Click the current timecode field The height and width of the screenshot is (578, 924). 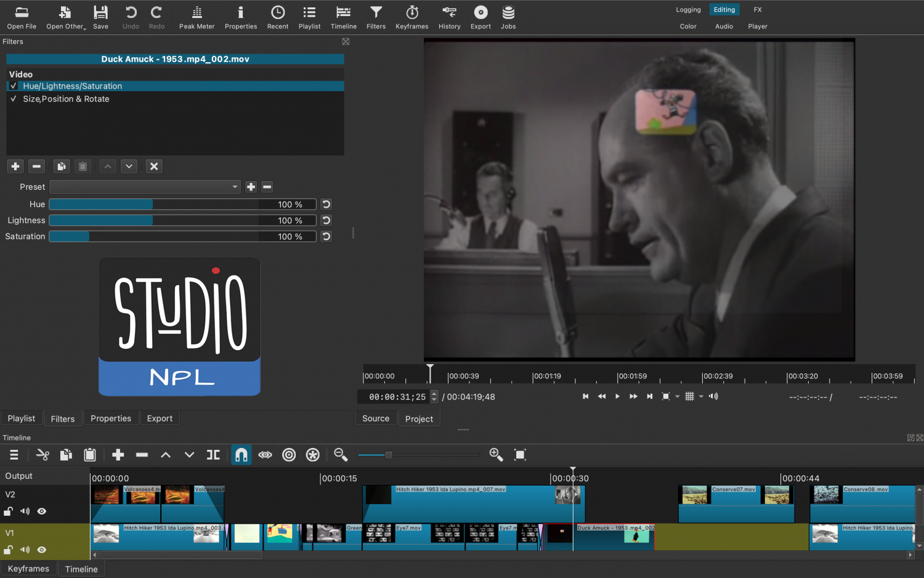point(397,397)
